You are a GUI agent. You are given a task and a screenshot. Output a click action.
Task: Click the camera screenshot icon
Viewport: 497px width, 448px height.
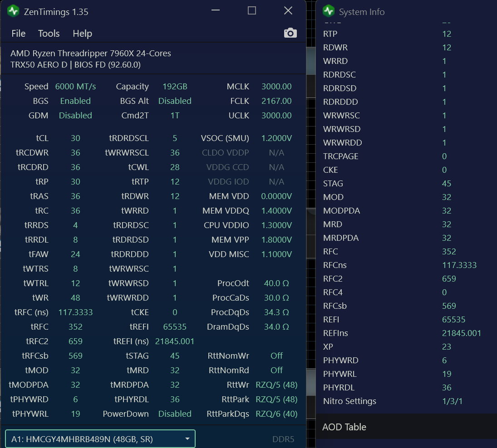pos(290,33)
